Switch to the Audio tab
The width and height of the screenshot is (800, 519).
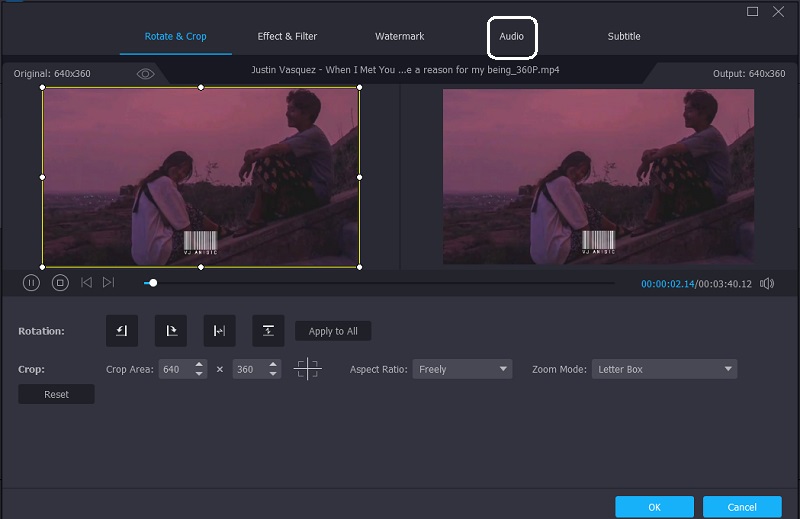point(512,37)
